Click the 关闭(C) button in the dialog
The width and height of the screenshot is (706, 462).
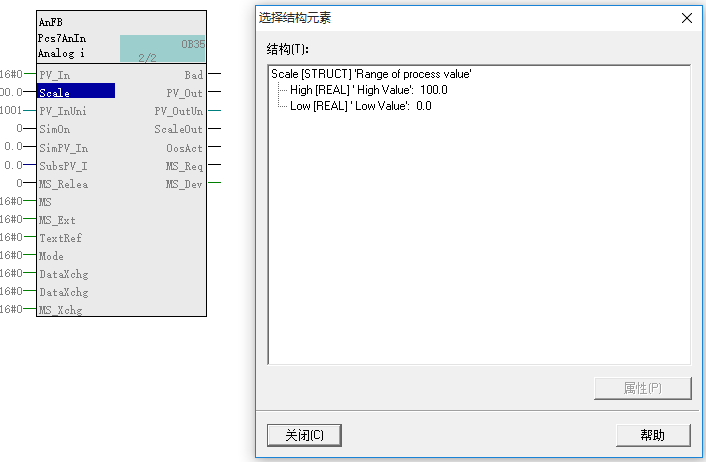tap(305, 435)
